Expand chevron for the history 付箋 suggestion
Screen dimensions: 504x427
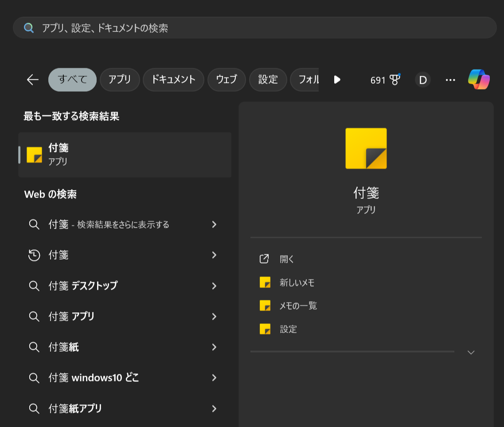pyautogui.click(x=215, y=255)
